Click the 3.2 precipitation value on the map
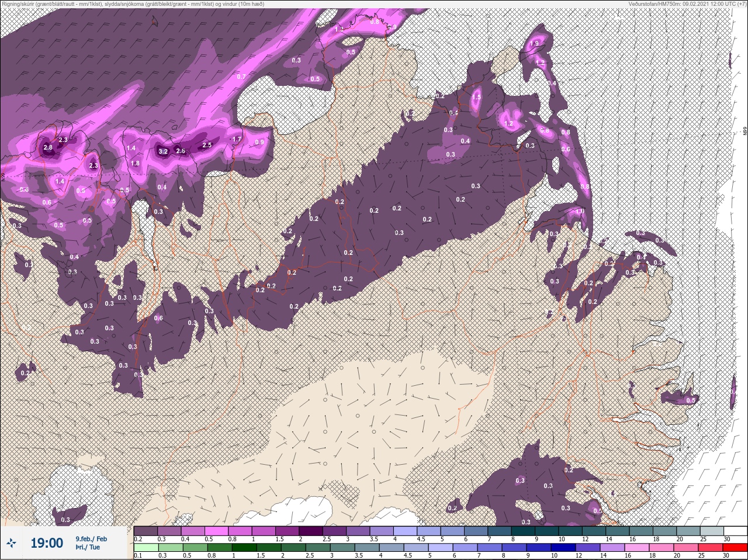Image resolution: width=748 pixels, height=560 pixels. click(x=163, y=151)
